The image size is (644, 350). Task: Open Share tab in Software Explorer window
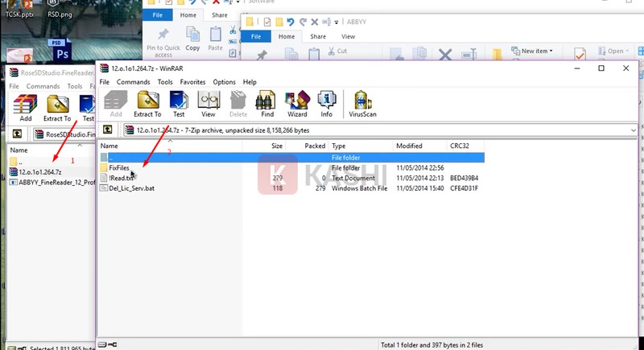219,15
